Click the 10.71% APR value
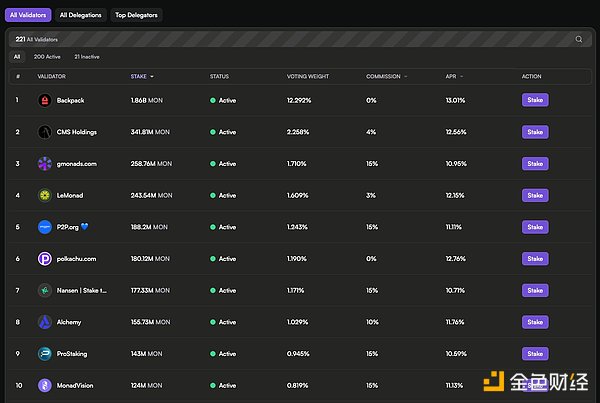The height and width of the screenshot is (403, 600). [455, 290]
